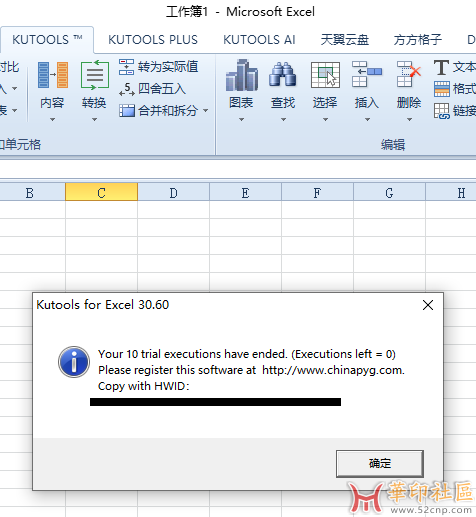Select column G header
Screen dimensions: 476x517
(x=389, y=193)
